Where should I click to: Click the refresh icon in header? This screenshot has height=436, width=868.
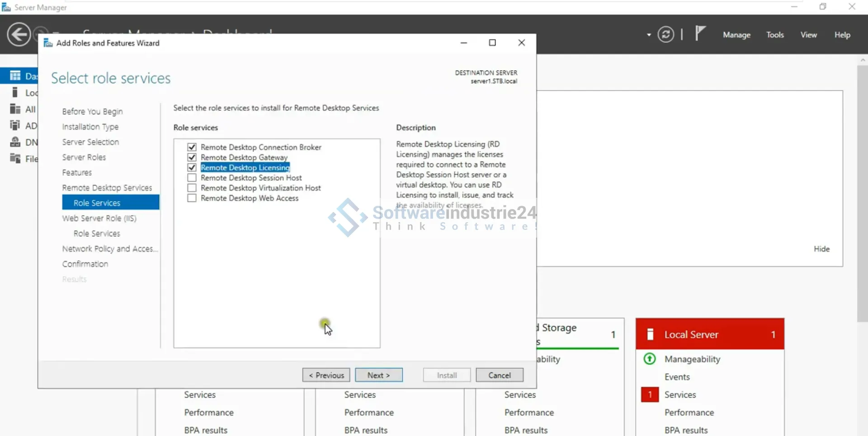pos(665,35)
